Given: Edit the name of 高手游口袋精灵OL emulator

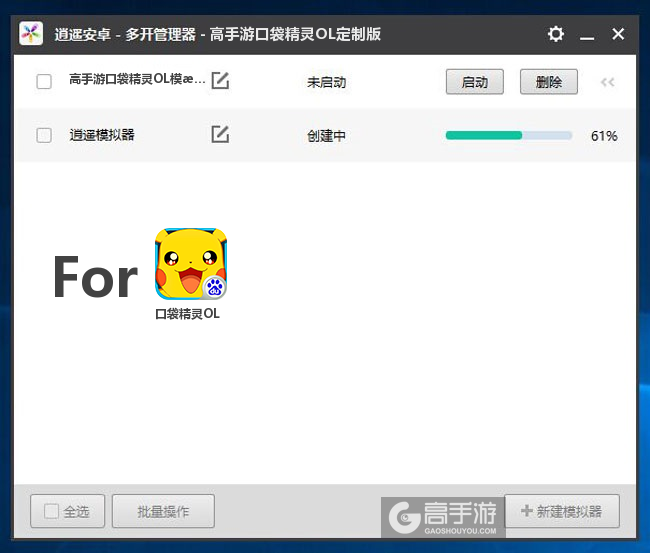Looking at the screenshot, I should tap(220, 80).
